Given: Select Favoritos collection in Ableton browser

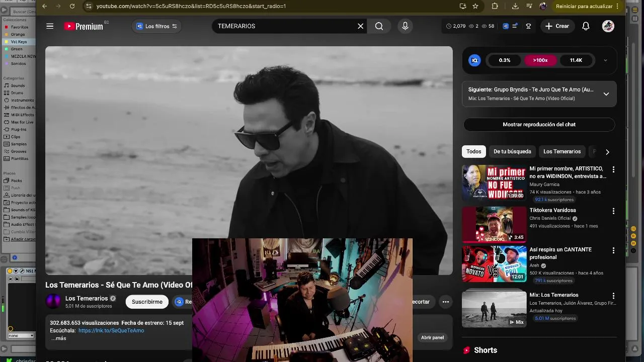Looking at the screenshot, I should [x=20, y=27].
